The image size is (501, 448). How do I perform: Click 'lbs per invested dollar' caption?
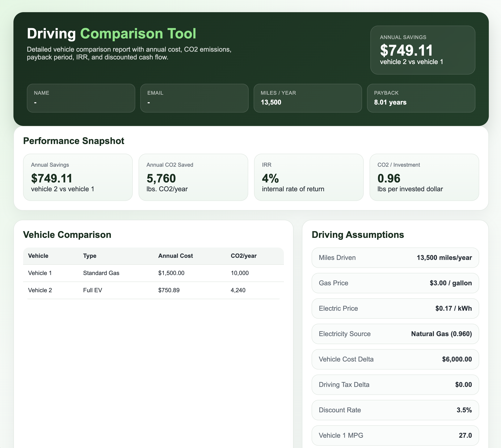coord(410,189)
